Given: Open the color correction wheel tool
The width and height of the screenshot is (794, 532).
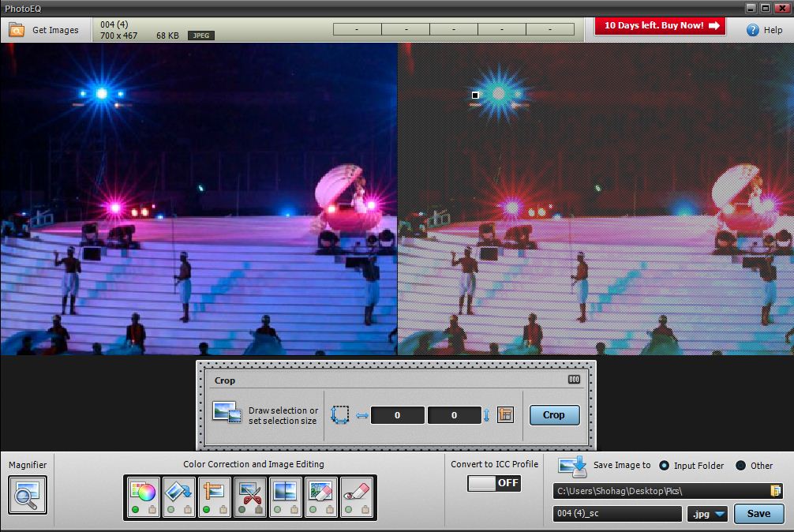Looking at the screenshot, I should tap(143, 493).
